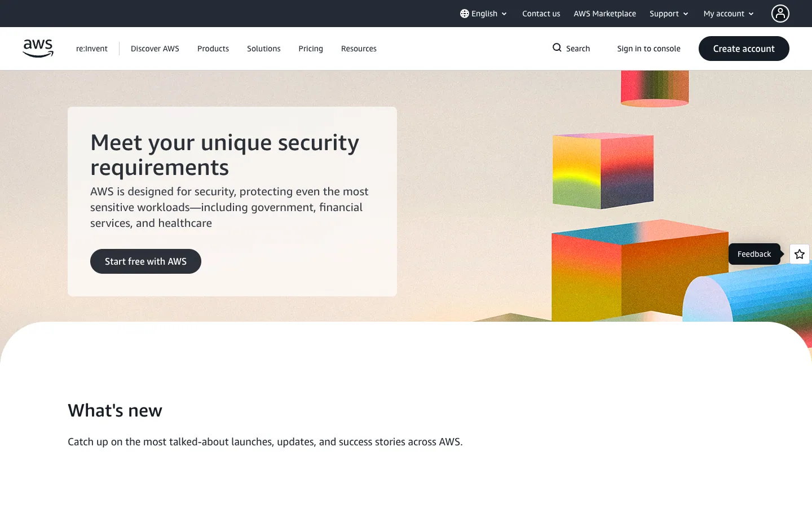Screen dimensions: 812x508
Task: Click the star feedback icon
Action: coord(800,254)
